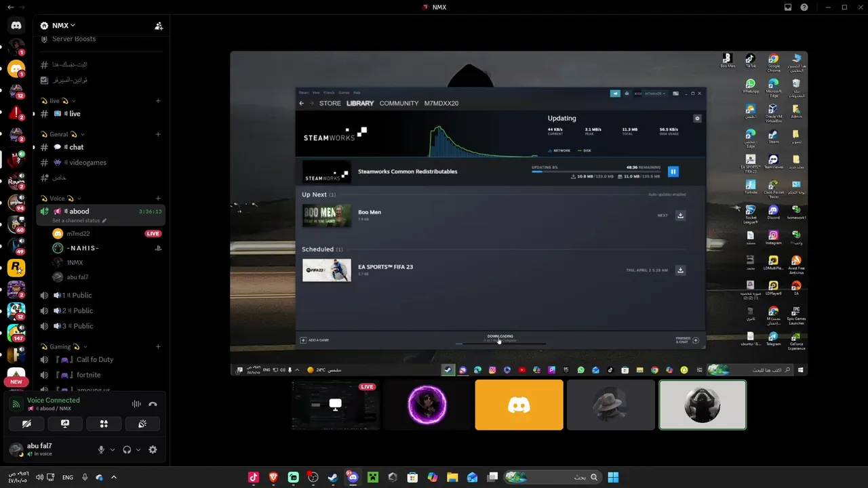Open Discord help question mark icon
This screenshot has width=868, height=488.
pos(804,7)
